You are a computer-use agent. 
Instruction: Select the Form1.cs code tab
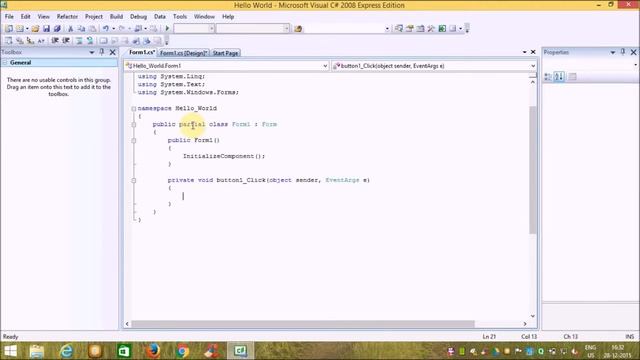click(142, 52)
